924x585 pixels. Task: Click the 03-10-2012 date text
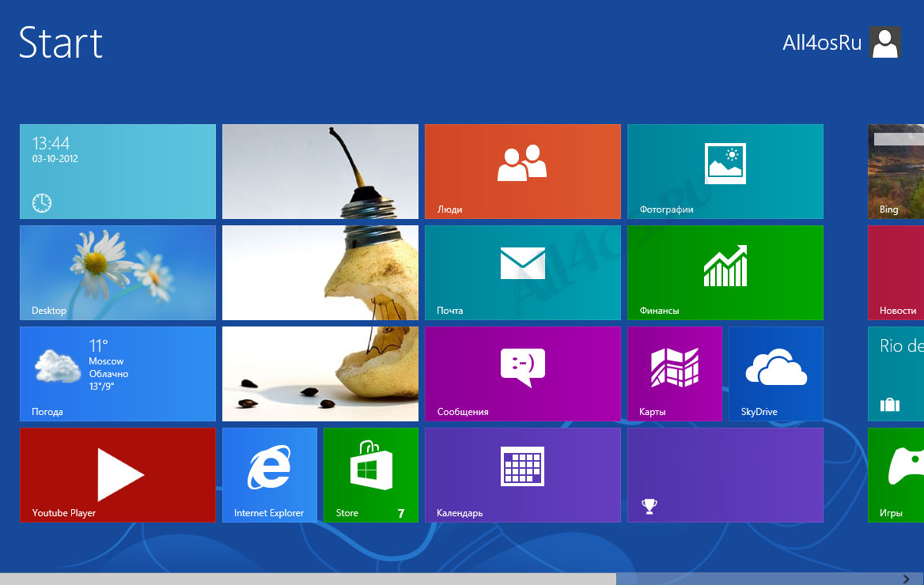click(x=55, y=158)
